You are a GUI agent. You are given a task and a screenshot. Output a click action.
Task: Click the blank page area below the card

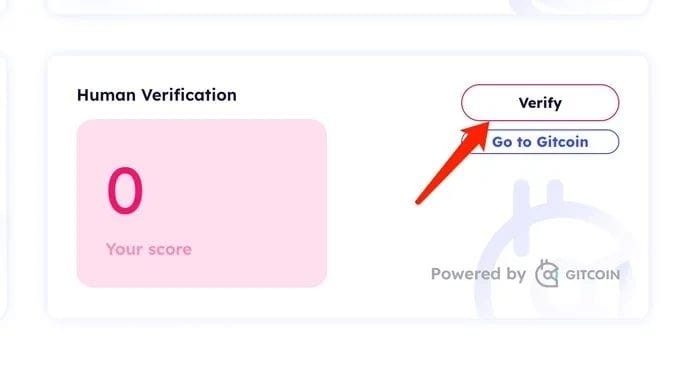(338, 351)
